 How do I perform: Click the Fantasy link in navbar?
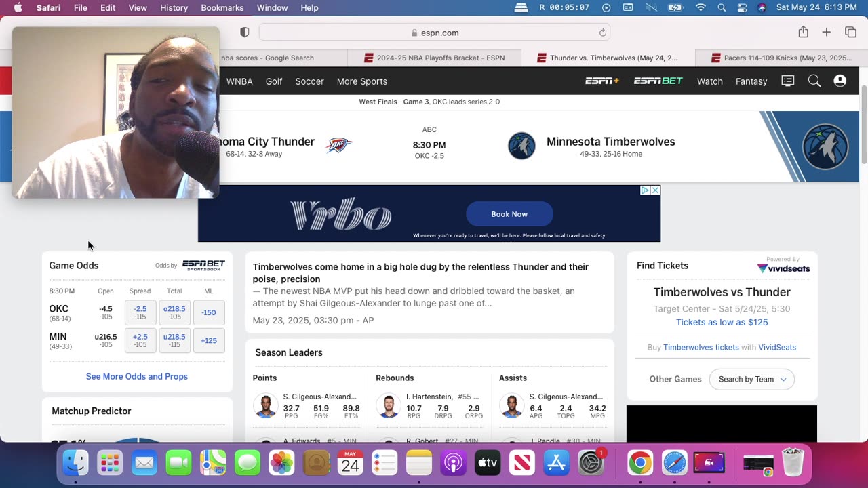751,81
